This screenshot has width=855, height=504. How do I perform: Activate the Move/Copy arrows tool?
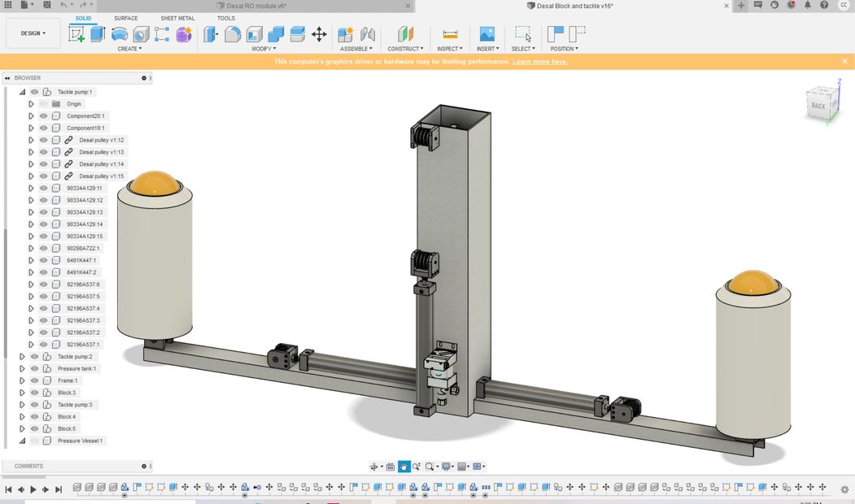[319, 34]
